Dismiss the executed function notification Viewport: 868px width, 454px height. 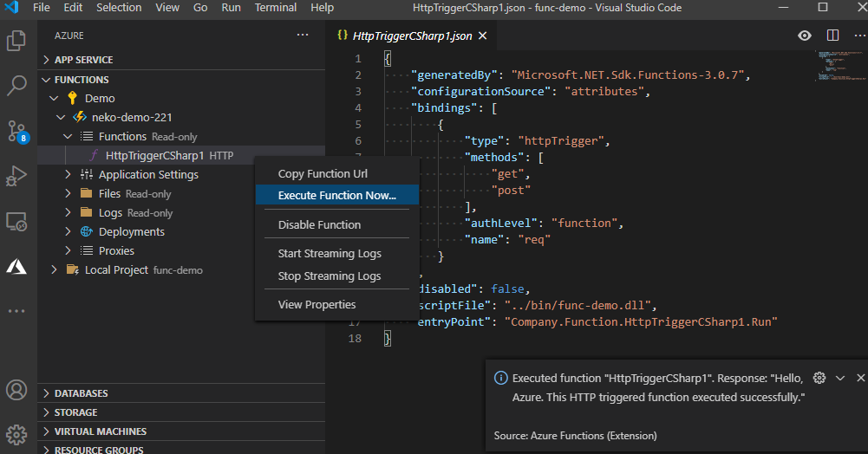pyautogui.click(x=860, y=378)
